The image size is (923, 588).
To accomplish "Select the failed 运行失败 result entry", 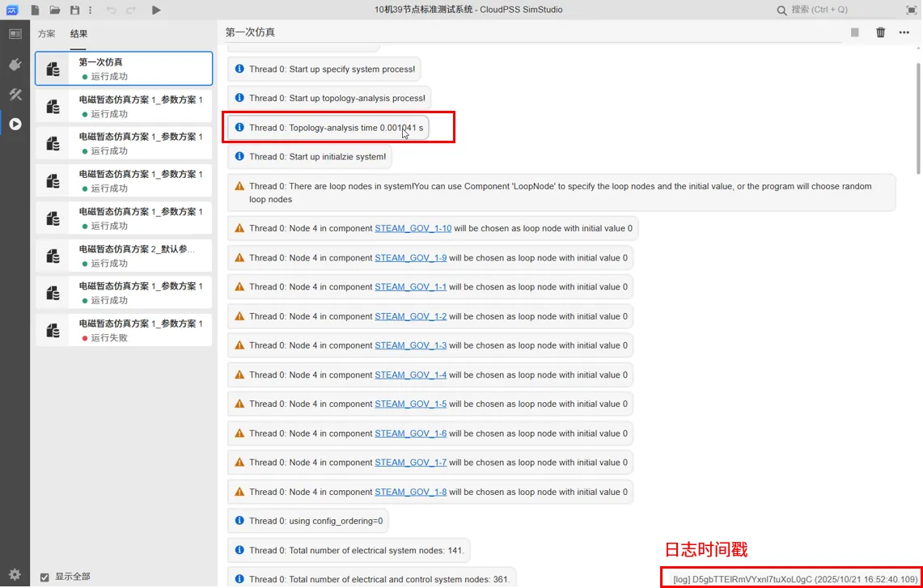I will pos(124,330).
